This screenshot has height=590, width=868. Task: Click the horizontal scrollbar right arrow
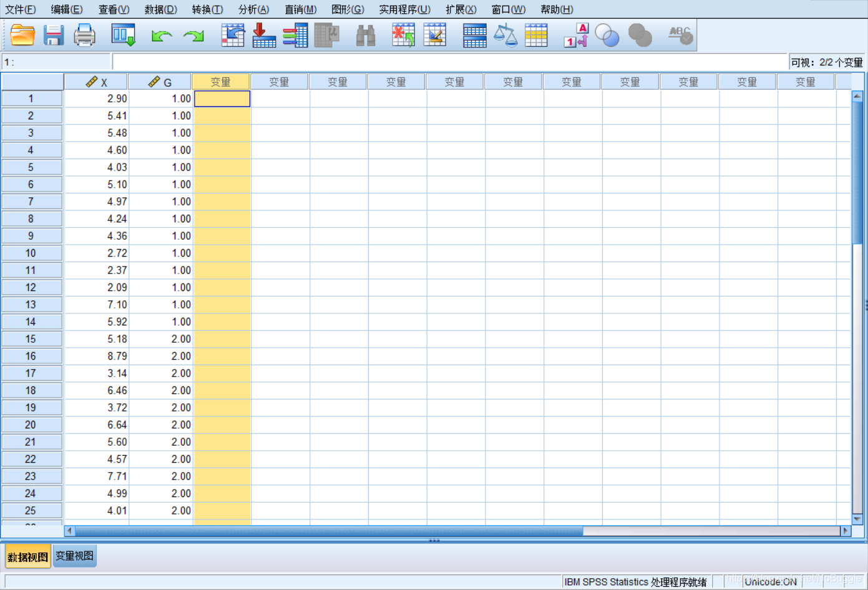pyautogui.click(x=846, y=531)
